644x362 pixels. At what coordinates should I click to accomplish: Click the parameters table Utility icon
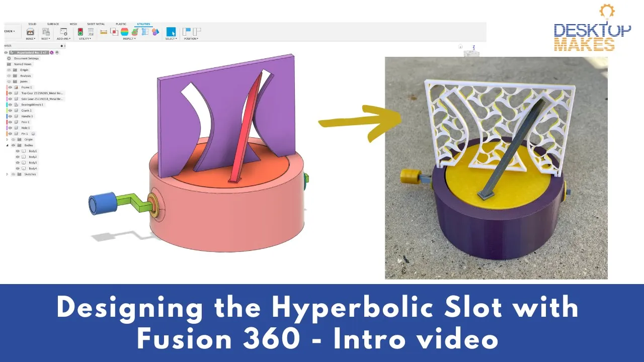91,32
